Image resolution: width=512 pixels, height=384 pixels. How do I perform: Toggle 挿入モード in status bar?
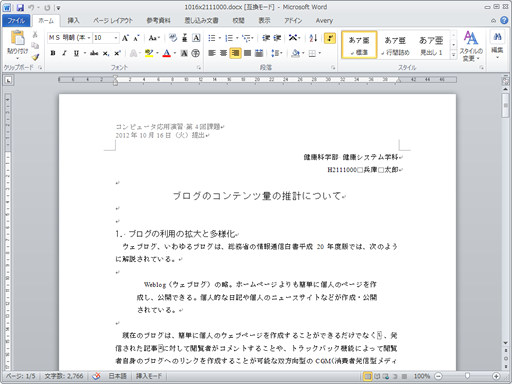(x=149, y=376)
